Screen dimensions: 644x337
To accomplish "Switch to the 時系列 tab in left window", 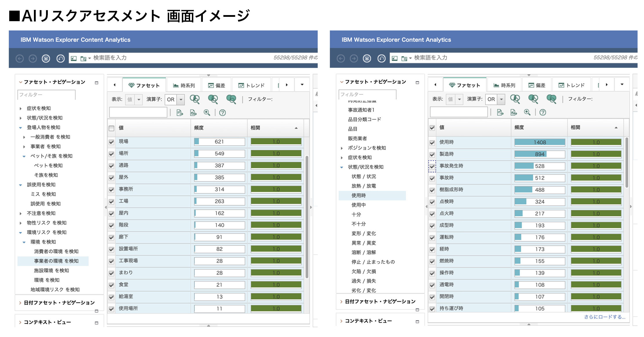I will click(184, 86).
